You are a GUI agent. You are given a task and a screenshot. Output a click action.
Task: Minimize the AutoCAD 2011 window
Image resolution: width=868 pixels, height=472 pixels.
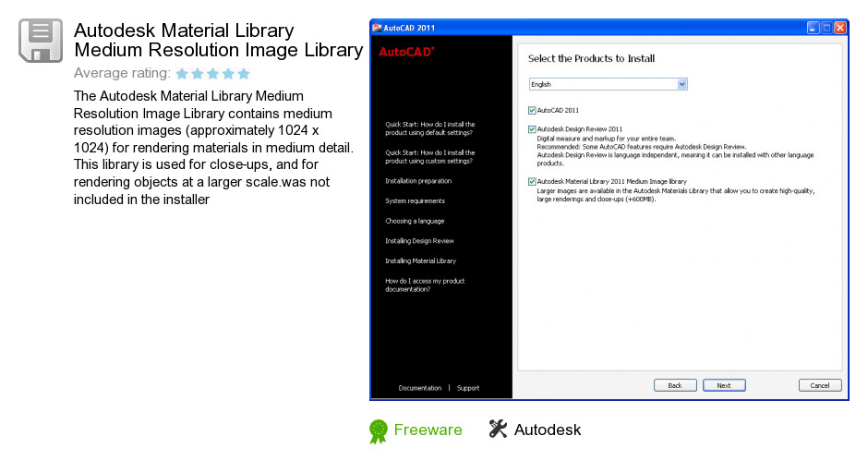(x=813, y=28)
